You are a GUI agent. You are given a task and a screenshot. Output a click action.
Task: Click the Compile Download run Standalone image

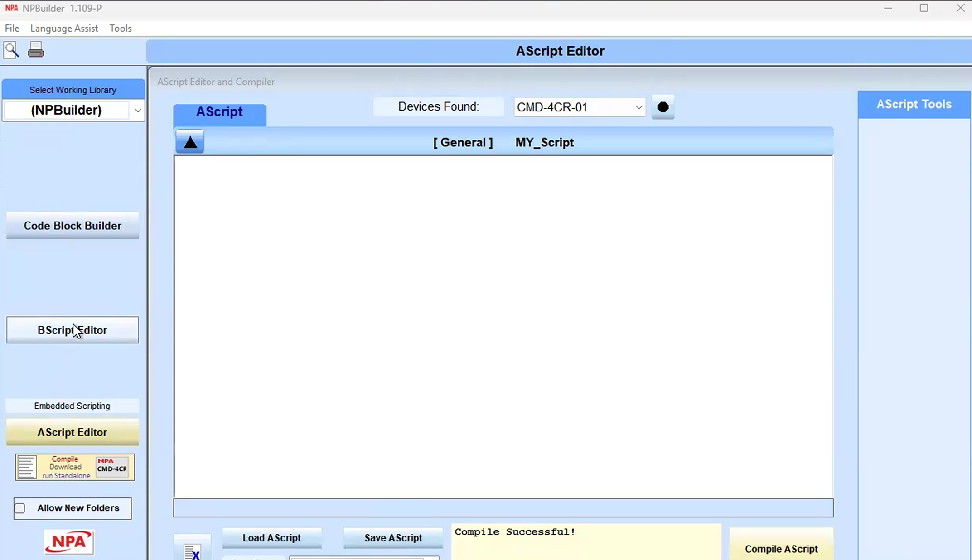[75, 467]
